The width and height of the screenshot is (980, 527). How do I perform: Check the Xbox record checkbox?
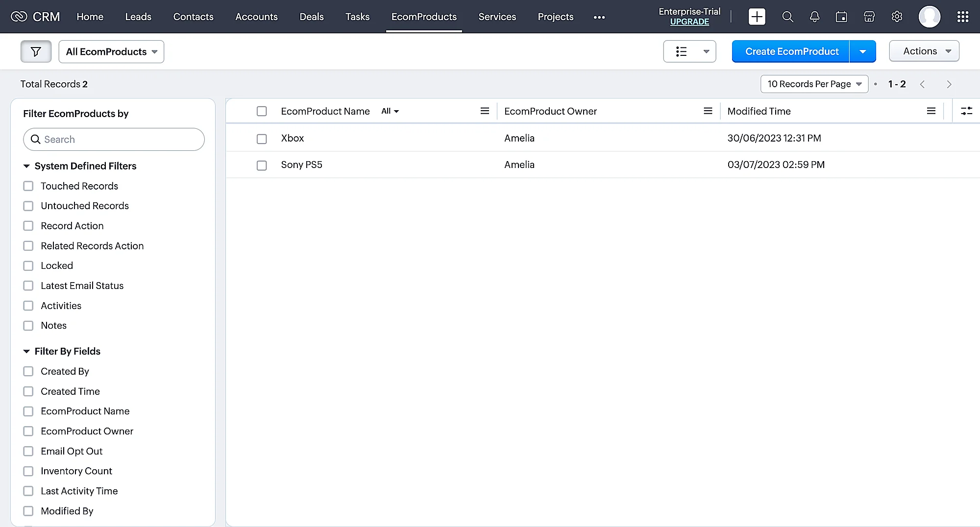262,139
